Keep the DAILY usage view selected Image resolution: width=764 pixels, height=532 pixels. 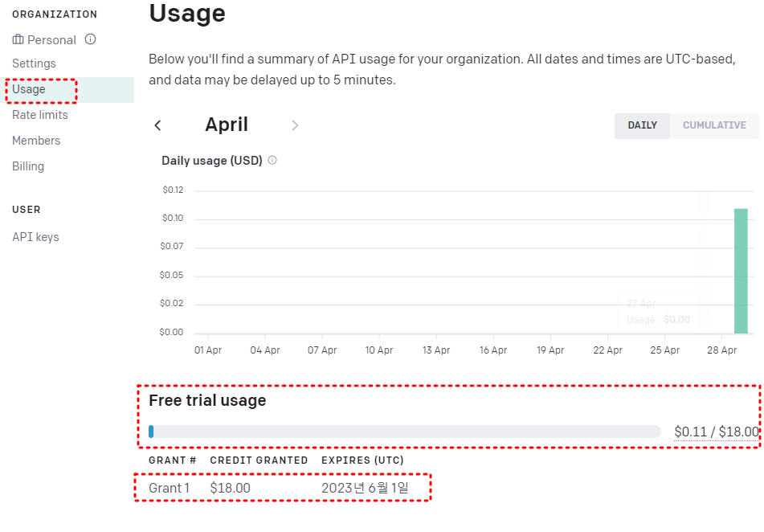tap(642, 126)
